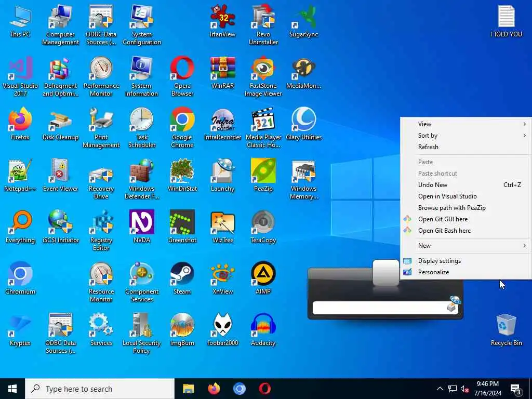Screen dimensions: 532x399
Task: Select FastStone Image Viewer icon
Action: 263,76
